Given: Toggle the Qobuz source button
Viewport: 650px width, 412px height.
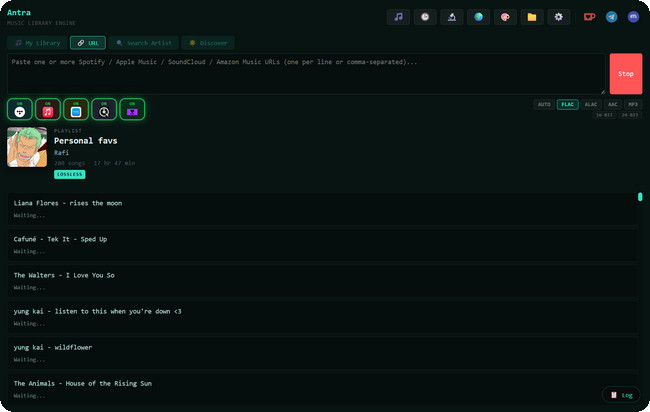Looking at the screenshot, I should pyautogui.click(x=104, y=109).
